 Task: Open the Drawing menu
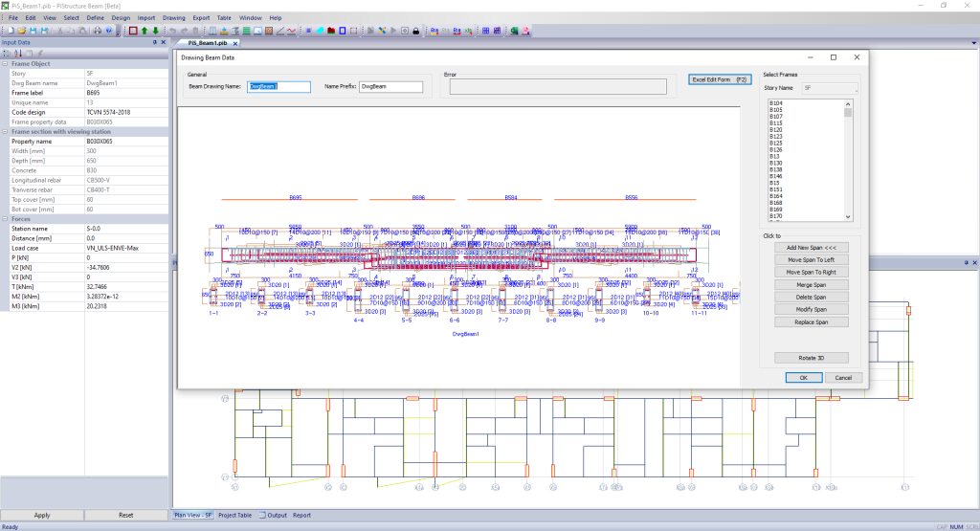pyautogui.click(x=174, y=17)
